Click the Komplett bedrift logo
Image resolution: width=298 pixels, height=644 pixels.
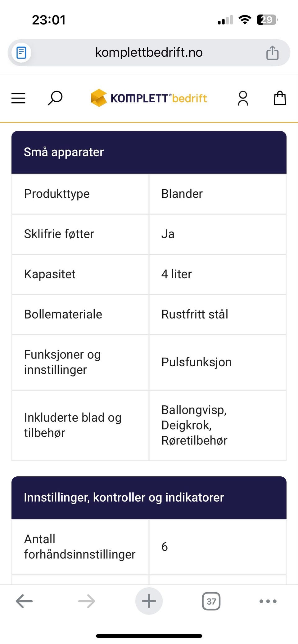pos(148,98)
